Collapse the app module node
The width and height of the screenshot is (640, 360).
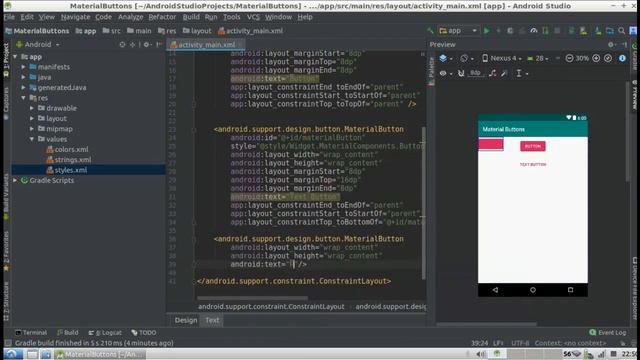pos(15,57)
